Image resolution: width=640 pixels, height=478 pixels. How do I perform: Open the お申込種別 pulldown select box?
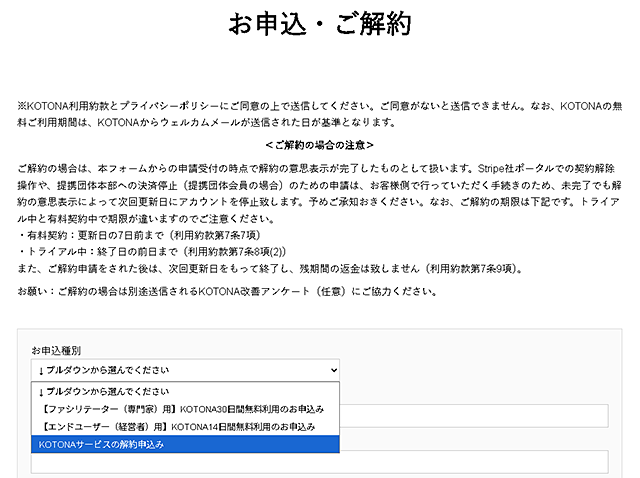point(185,370)
